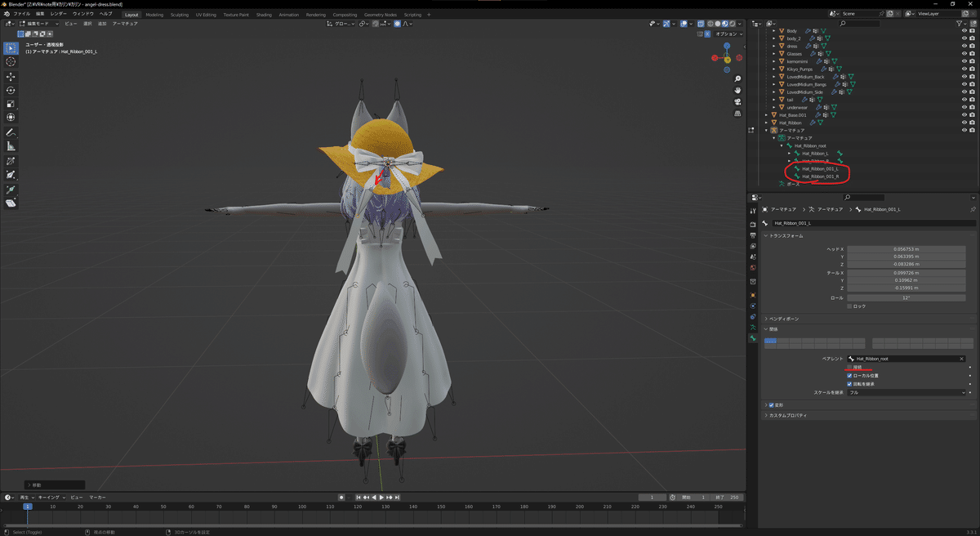Viewport: 980px width, 536px height.
Task: Activate the 3D Cursor tool
Action: click(x=11, y=62)
